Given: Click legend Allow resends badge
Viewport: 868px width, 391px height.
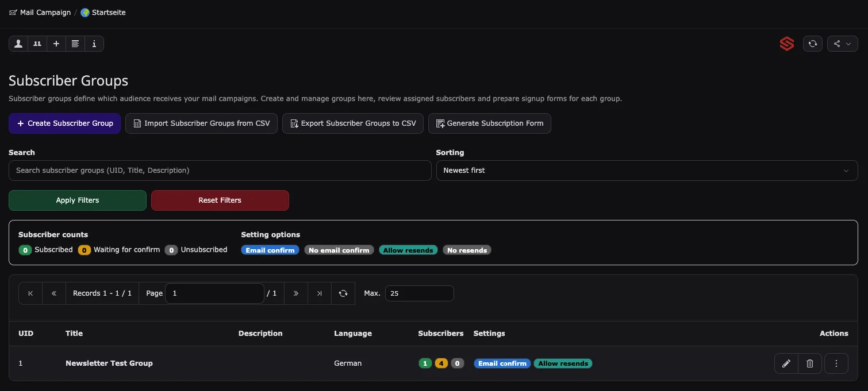Looking at the screenshot, I should click(408, 250).
